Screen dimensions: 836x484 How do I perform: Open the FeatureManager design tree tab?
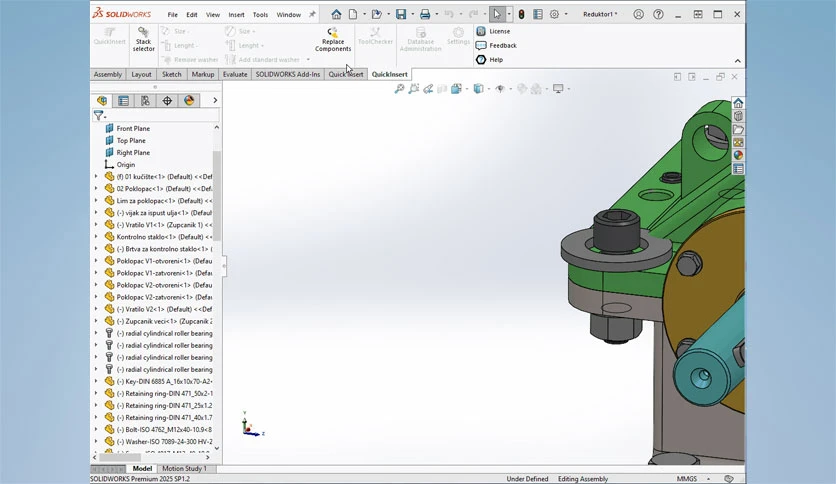point(102,100)
